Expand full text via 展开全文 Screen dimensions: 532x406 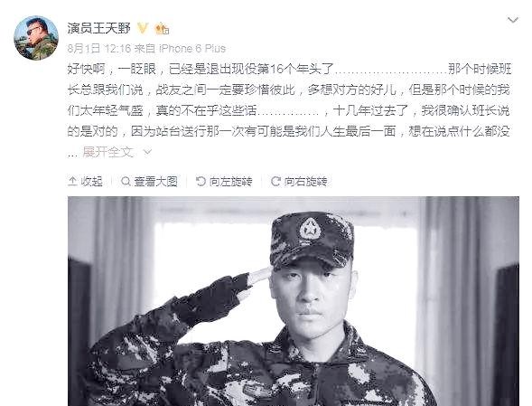tap(107, 152)
